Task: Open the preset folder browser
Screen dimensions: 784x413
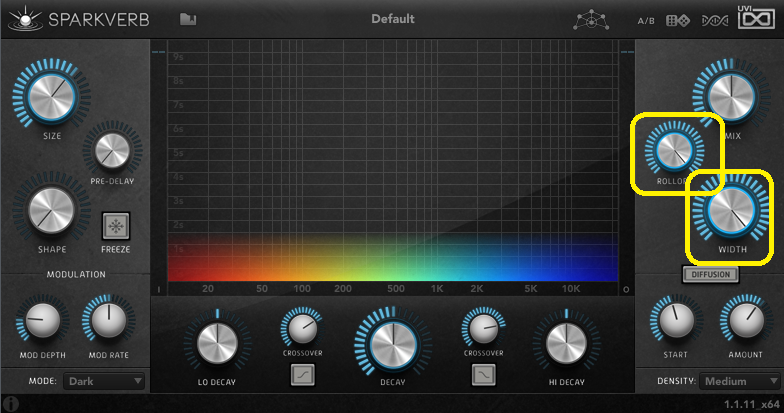Action: coord(188,19)
